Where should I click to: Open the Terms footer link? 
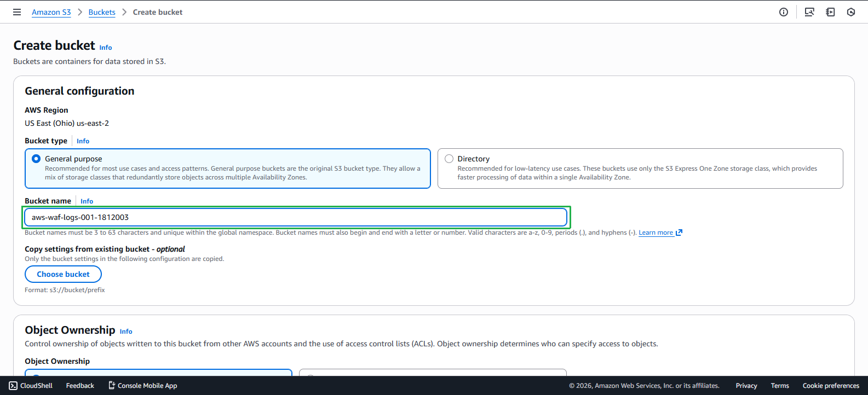780,386
